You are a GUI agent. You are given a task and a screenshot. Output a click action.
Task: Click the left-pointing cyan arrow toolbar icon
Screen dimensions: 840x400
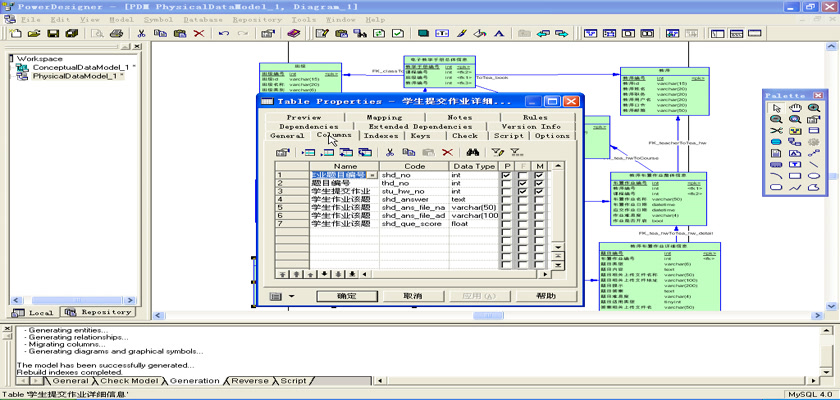543,33
